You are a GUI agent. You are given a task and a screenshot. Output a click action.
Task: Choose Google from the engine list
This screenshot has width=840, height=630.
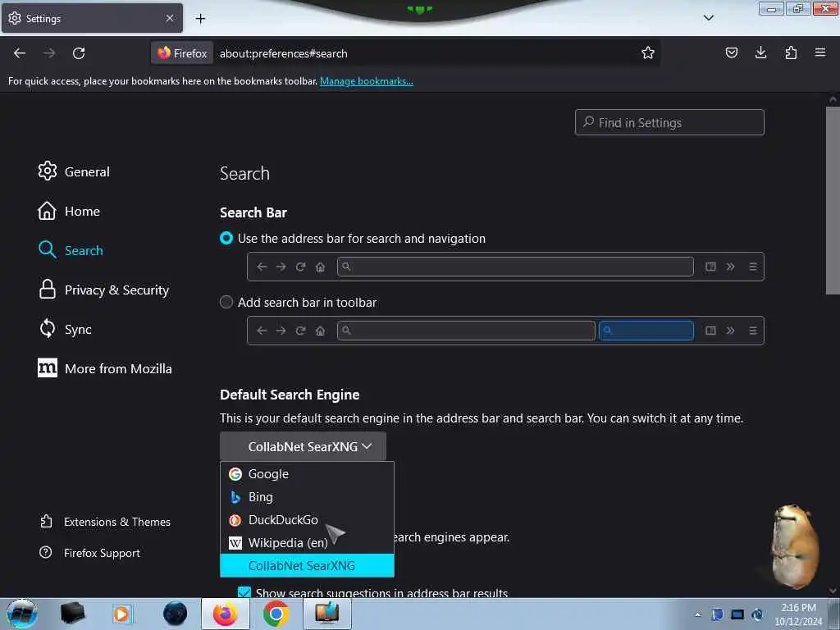coord(307,474)
